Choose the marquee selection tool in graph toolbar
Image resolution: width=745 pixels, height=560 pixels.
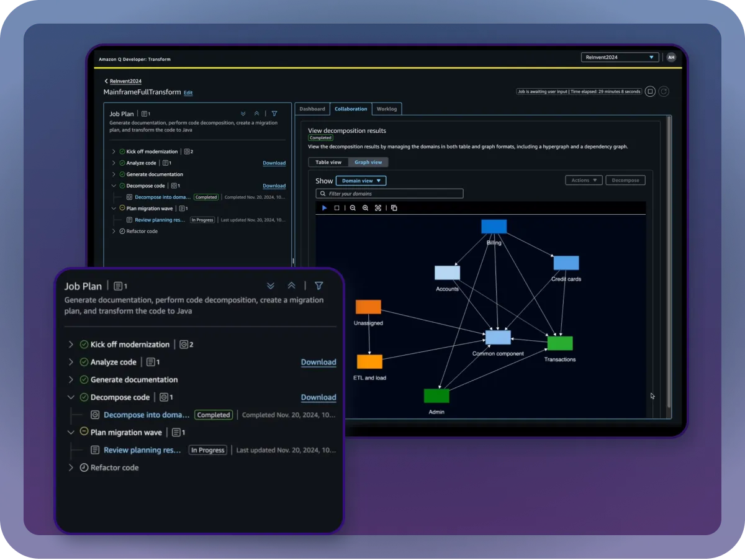[336, 208]
